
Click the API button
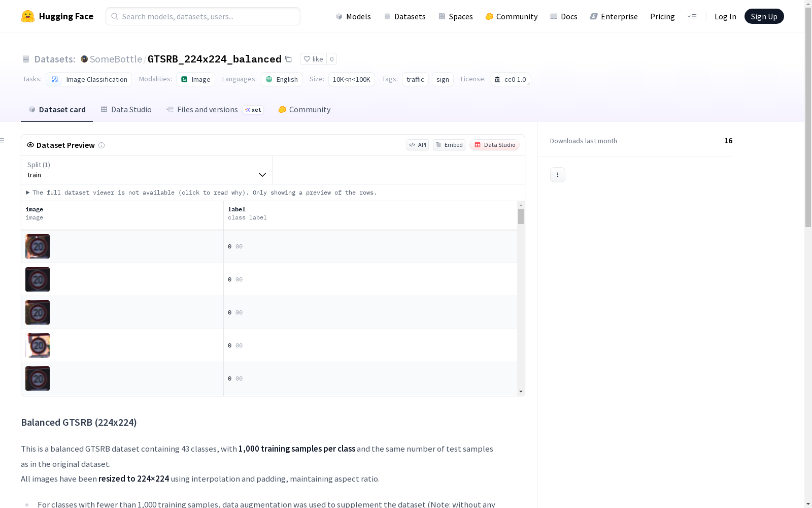click(x=418, y=145)
